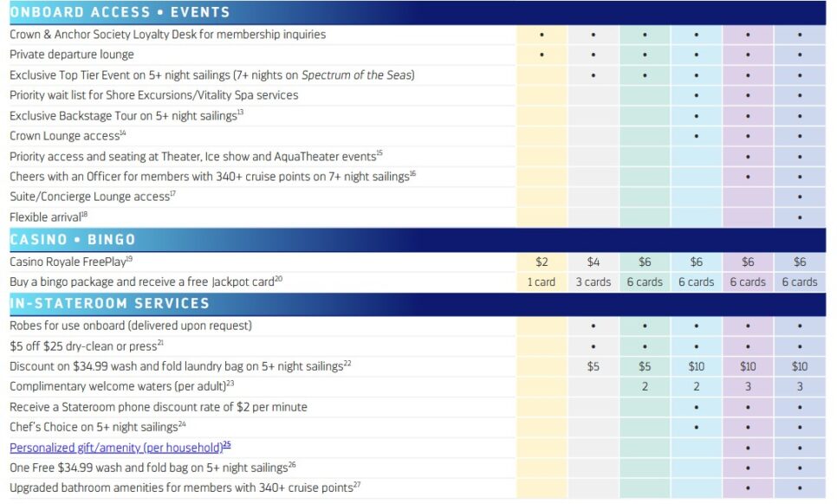This screenshot has height=504, width=837.
Task: Click the Private departure lounge row label
Action: coord(72,55)
